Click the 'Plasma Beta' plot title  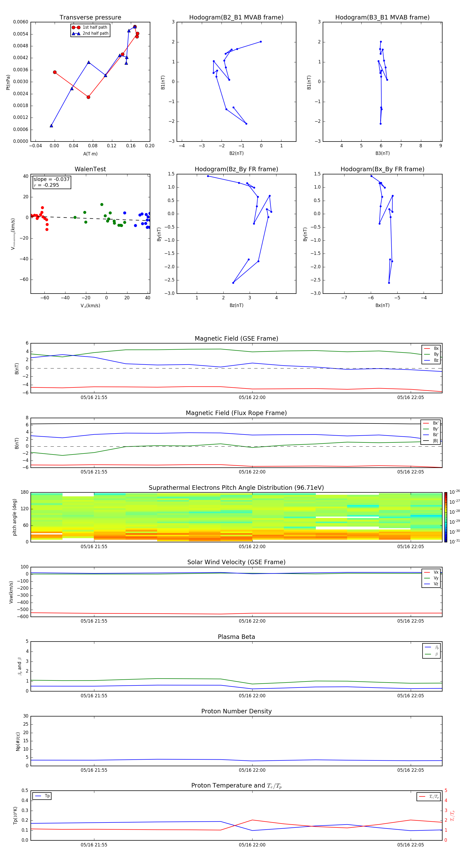[x=236, y=637]
